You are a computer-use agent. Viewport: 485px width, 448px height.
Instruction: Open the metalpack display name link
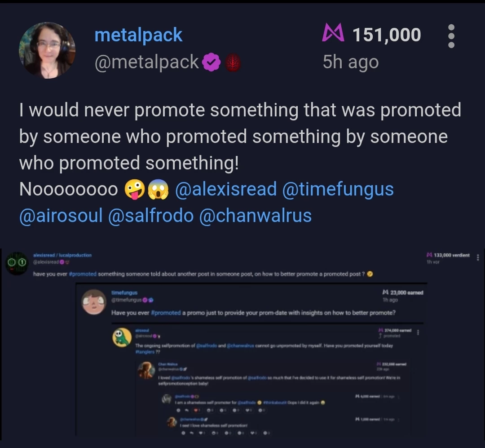coord(138,35)
